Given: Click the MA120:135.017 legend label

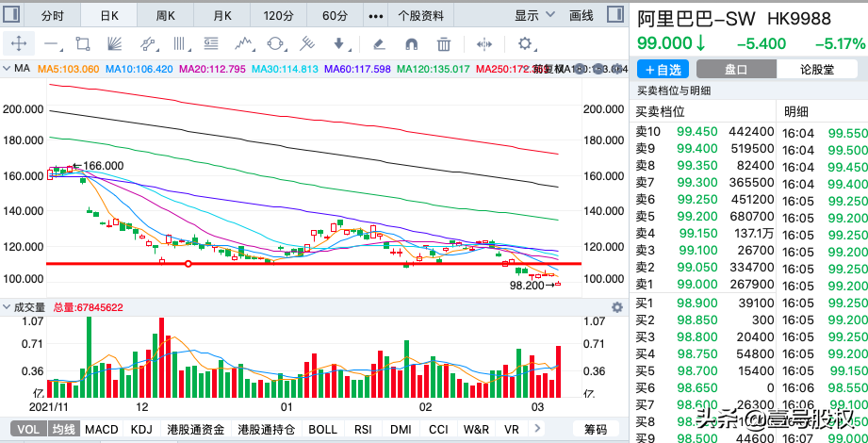Looking at the screenshot, I should click(434, 69).
